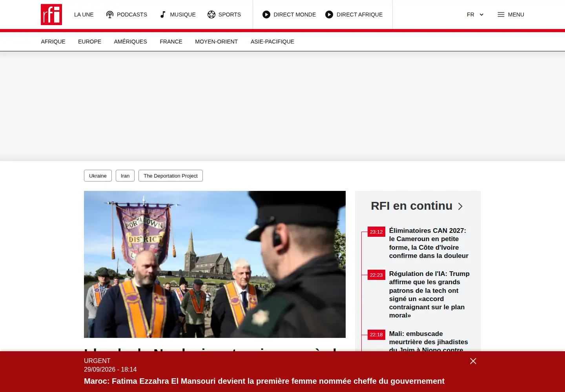The width and height of the screenshot is (565, 392).
Task: Open the hamburger Menu
Action: [x=511, y=15]
